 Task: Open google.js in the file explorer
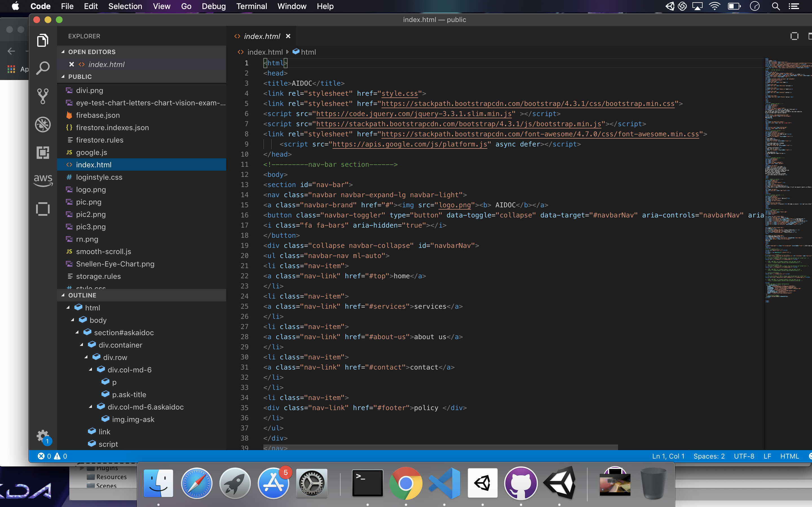pyautogui.click(x=91, y=153)
